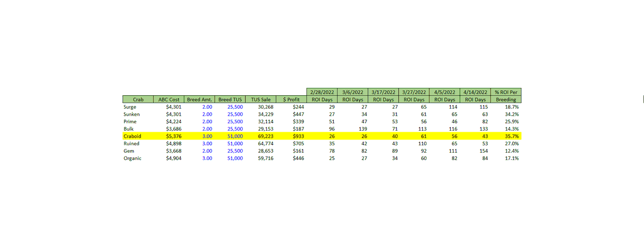
Task: Click the 2/28/2022 date header
Action: [x=323, y=92]
